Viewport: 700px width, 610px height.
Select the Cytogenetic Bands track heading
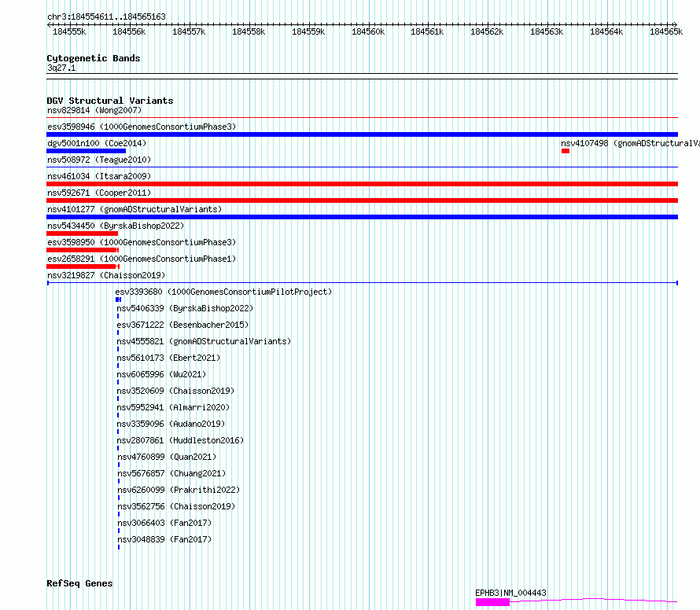pos(94,58)
